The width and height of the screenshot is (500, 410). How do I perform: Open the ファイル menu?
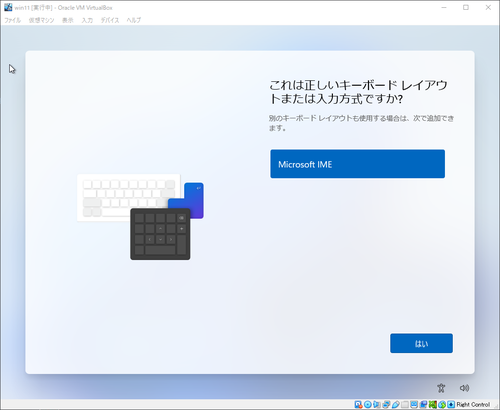tap(13, 20)
